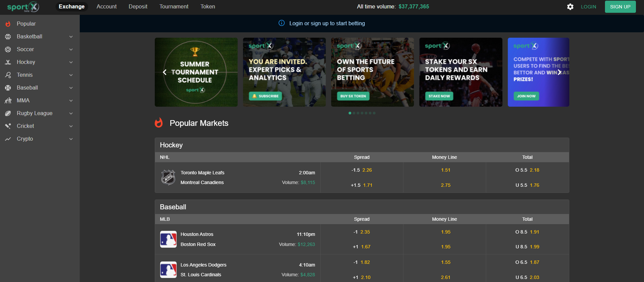The width and height of the screenshot is (644, 282).
Task: Click the Los Angeles Dodgers team name
Action: tap(204, 265)
